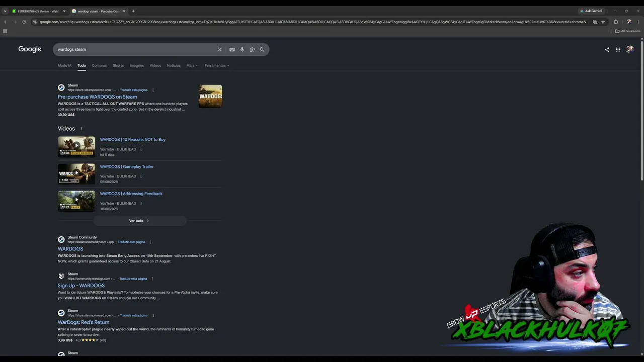Screen dimensions: 644x362
Task: Switch to the Notícias tab
Action: tap(174, 65)
